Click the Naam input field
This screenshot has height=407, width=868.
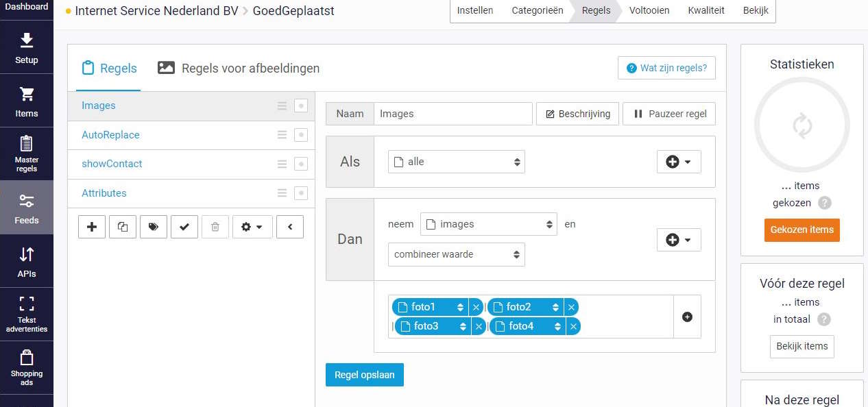[x=453, y=114]
